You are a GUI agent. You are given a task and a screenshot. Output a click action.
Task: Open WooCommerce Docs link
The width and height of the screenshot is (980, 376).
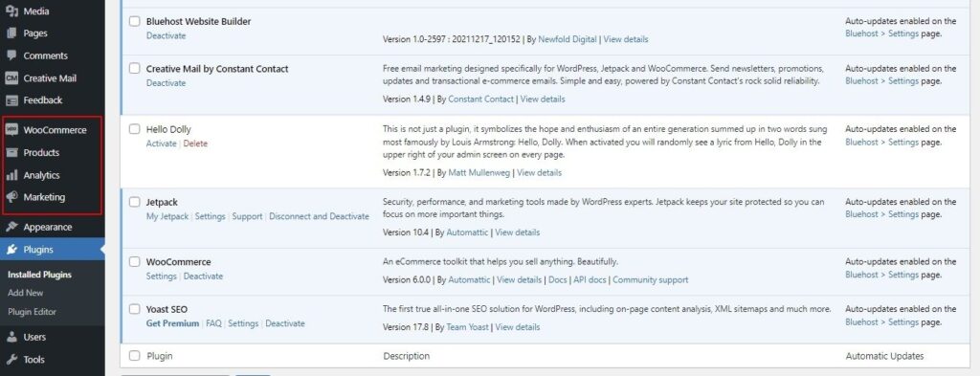pos(558,279)
